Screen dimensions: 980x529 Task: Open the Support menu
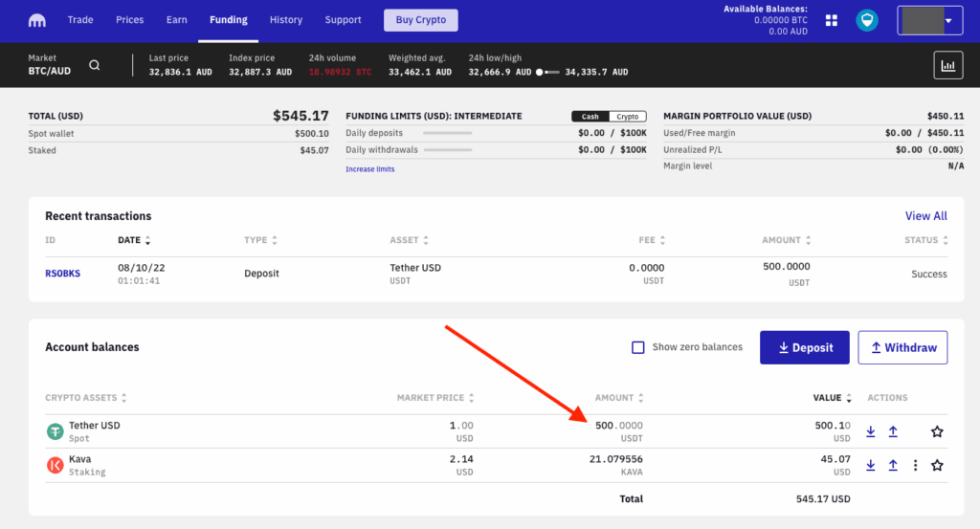click(343, 20)
